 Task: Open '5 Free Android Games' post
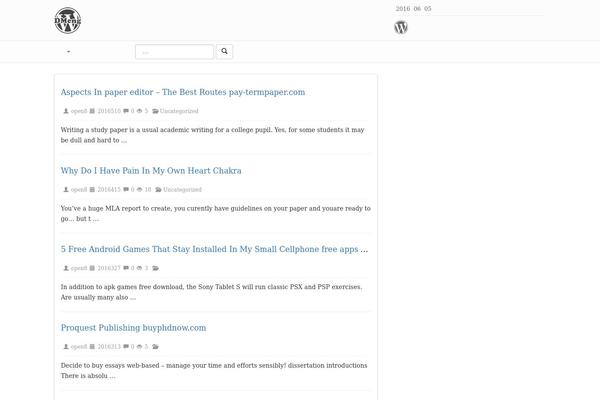coord(214,249)
